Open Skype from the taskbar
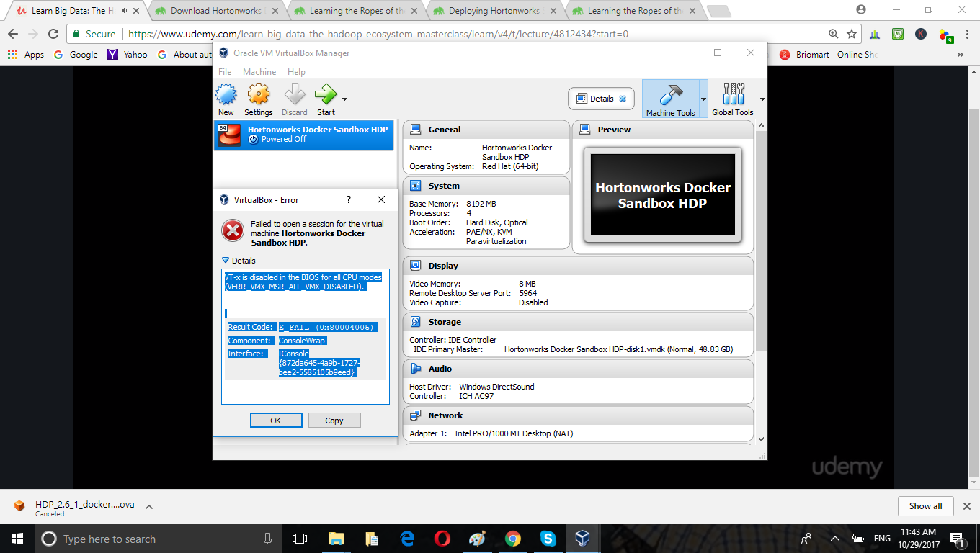 tap(548, 539)
